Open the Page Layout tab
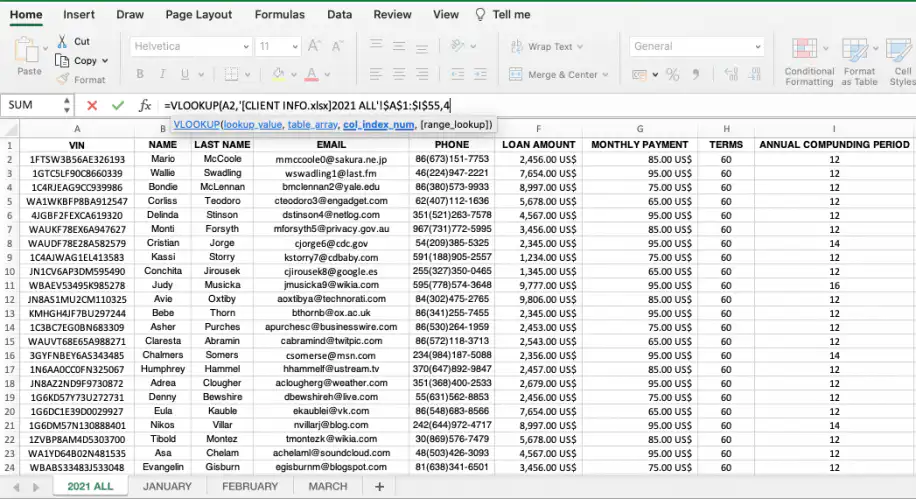The height and width of the screenshot is (499, 916). 199,15
